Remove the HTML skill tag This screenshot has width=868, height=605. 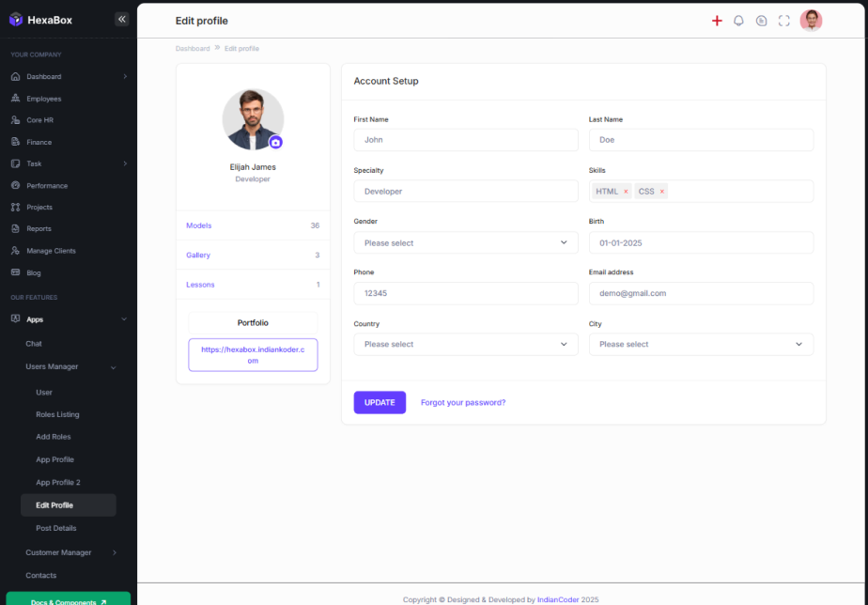click(626, 192)
